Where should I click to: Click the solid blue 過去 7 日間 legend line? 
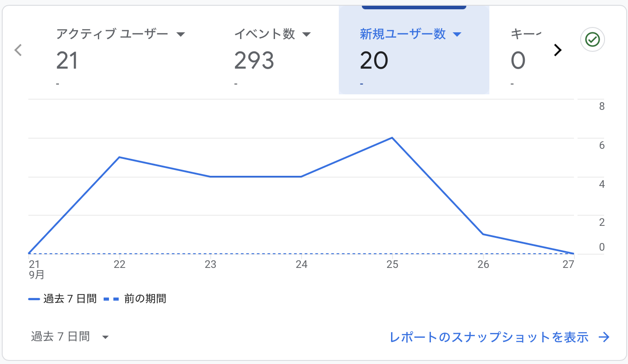[35, 298]
